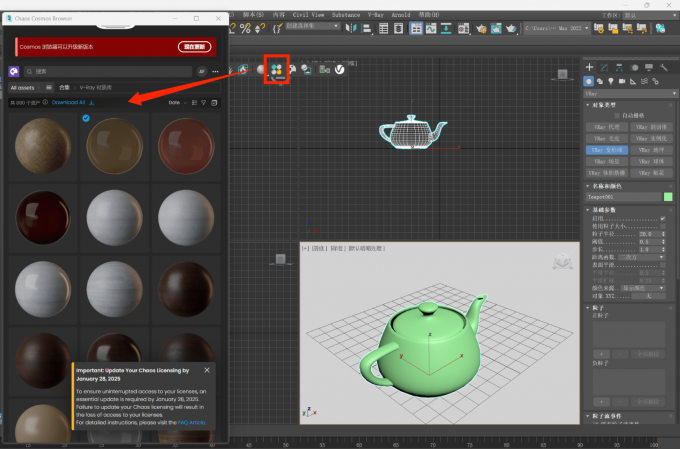
Task: Click the Teapot001 object name field
Action: pyautogui.click(x=623, y=197)
